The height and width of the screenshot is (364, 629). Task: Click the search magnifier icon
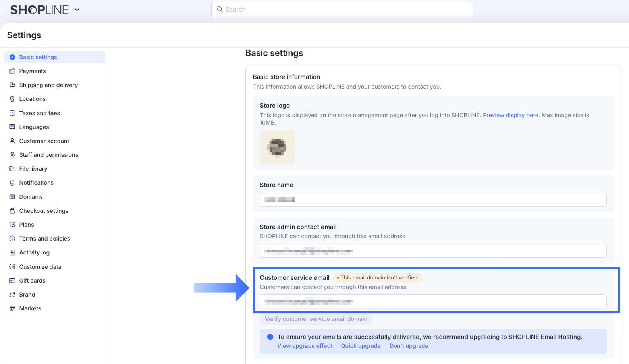(x=220, y=10)
